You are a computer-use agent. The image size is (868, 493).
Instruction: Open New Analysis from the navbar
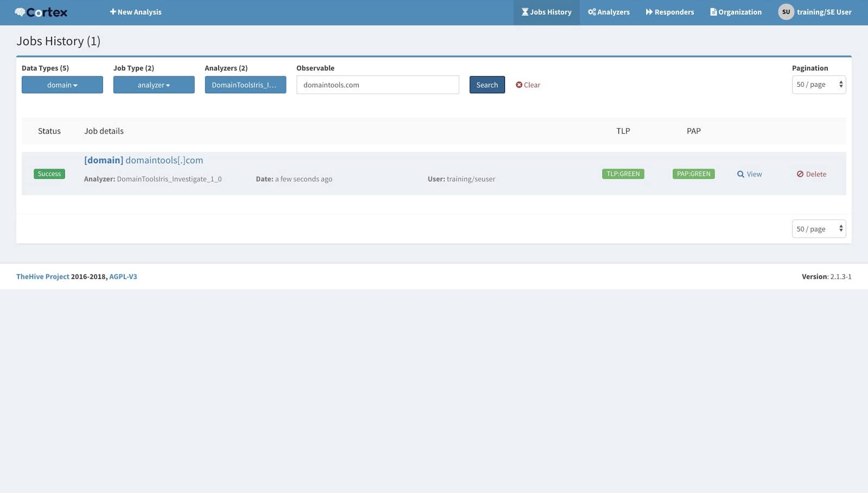pyautogui.click(x=136, y=12)
